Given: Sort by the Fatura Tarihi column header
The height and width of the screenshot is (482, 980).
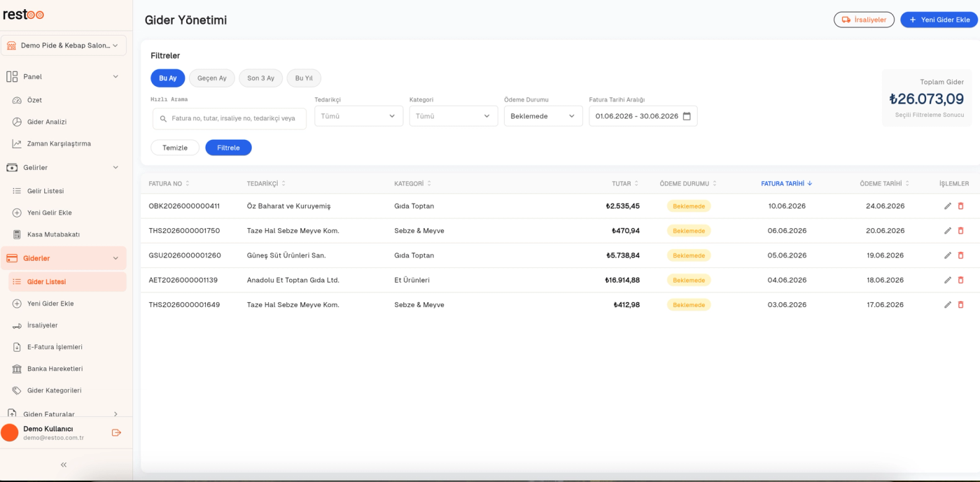Looking at the screenshot, I should click(787, 183).
